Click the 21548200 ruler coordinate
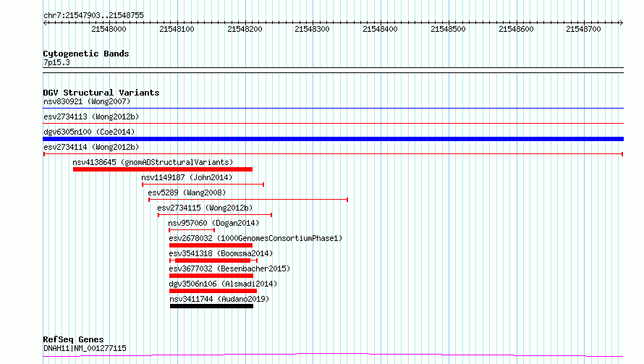644x364 pixels. (x=245, y=29)
